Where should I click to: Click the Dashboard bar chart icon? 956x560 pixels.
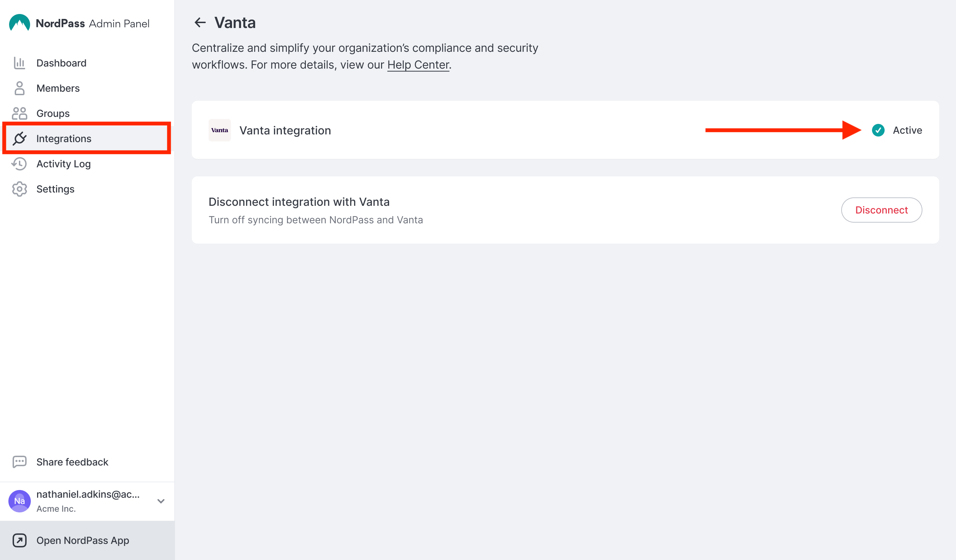[19, 63]
